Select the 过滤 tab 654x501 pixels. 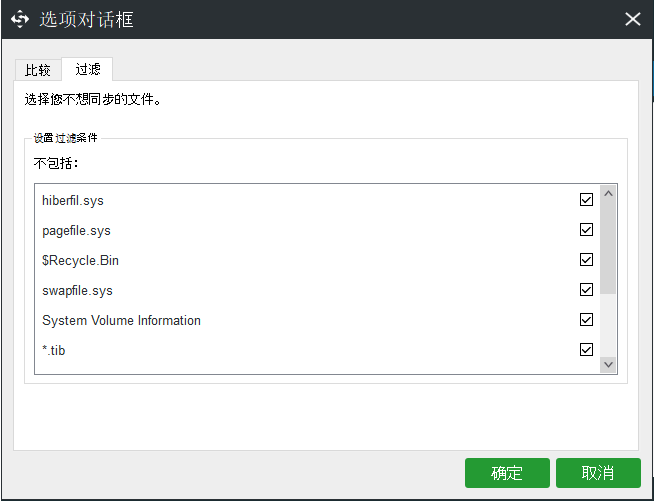coord(87,69)
